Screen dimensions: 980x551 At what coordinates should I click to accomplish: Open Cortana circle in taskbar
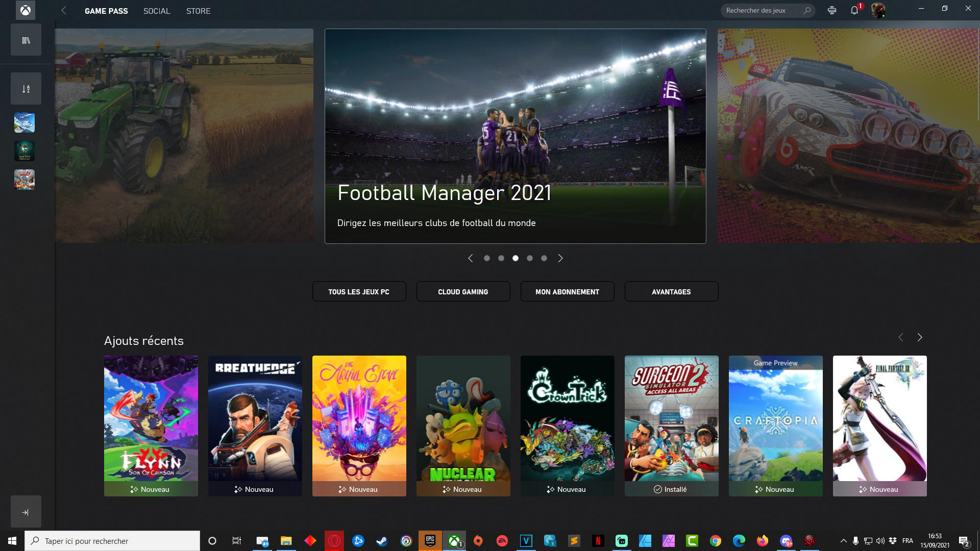(x=212, y=541)
